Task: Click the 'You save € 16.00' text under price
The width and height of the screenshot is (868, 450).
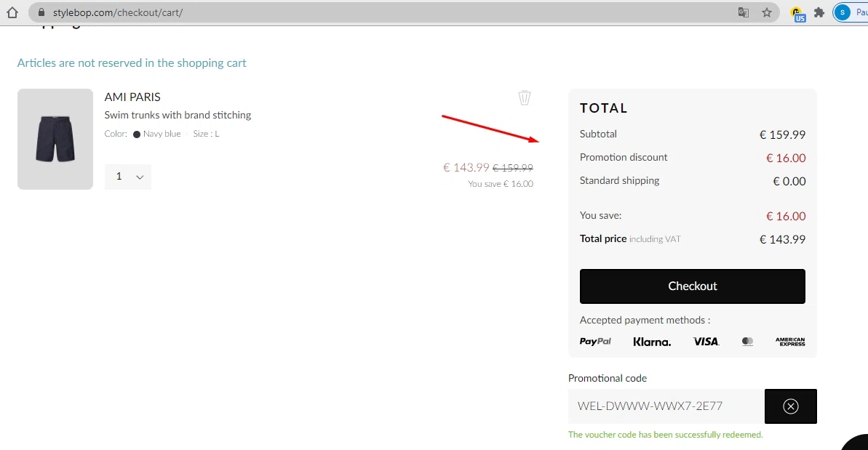Action: [501, 184]
